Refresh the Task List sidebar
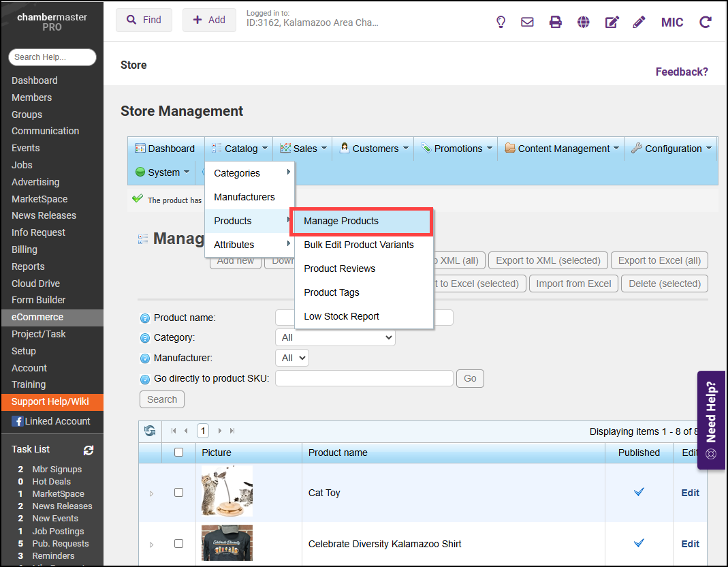728x567 pixels. pyautogui.click(x=89, y=450)
